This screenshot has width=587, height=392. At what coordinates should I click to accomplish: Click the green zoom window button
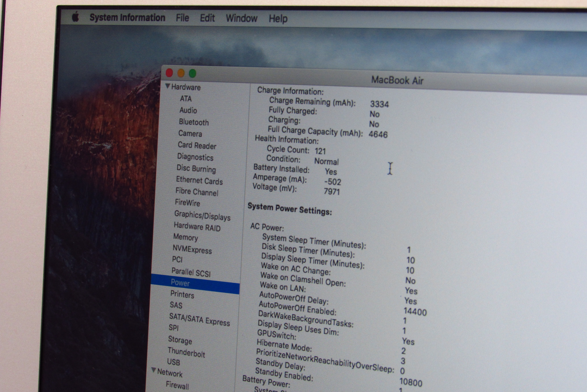(193, 74)
